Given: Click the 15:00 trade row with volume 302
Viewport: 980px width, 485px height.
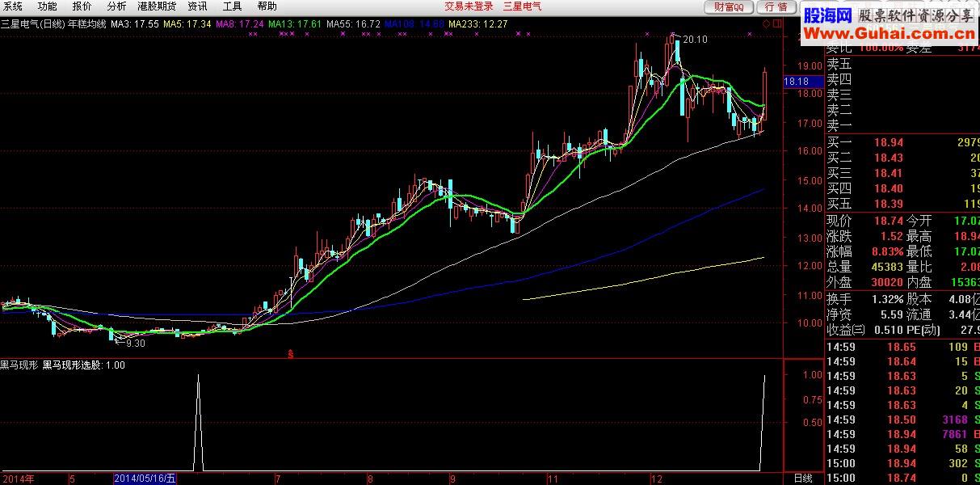Looking at the screenshot, I should pos(902,463).
